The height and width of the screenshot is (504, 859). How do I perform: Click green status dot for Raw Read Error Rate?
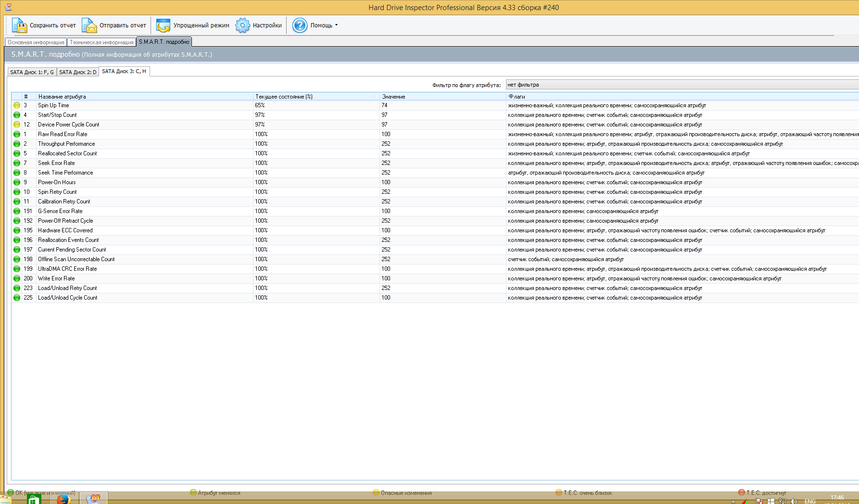[17, 134]
